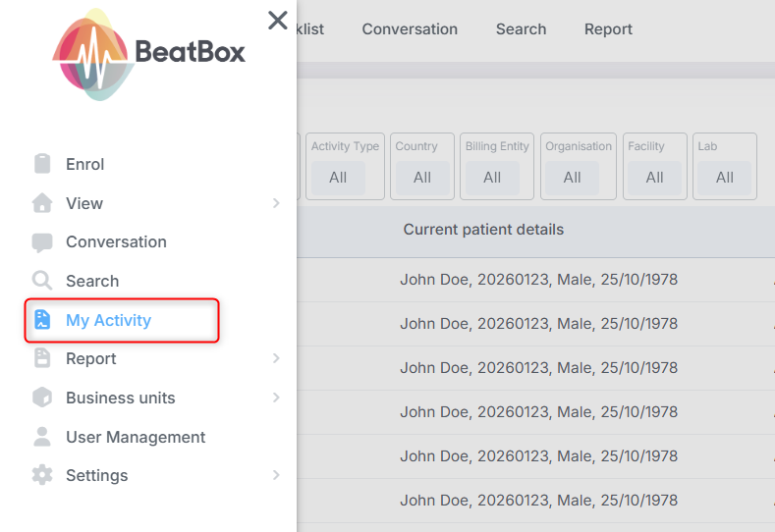Close the sidebar with the X icon
Image resolution: width=775 pixels, height=532 pixels.
coord(277,21)
